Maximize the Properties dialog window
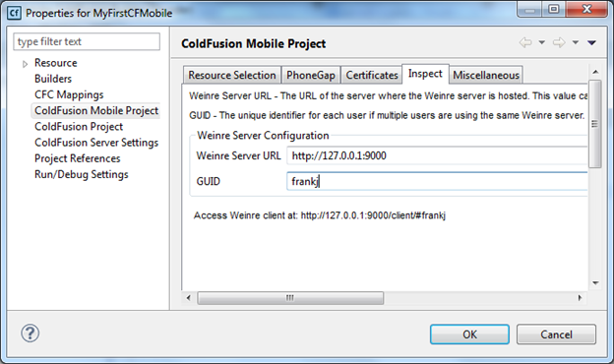The height and width of the screenshot is (364, 614). [554, 9]
